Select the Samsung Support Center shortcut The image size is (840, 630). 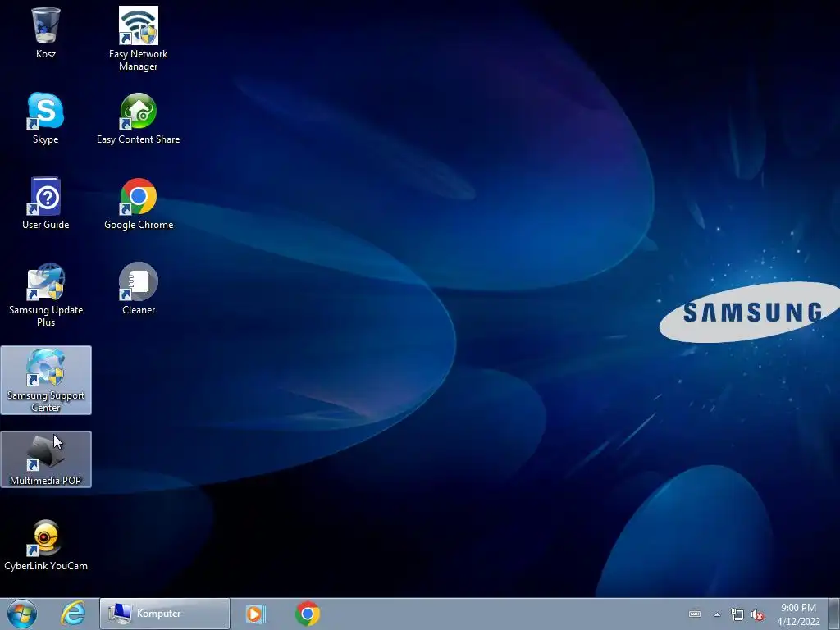click(x=46, y=380)
